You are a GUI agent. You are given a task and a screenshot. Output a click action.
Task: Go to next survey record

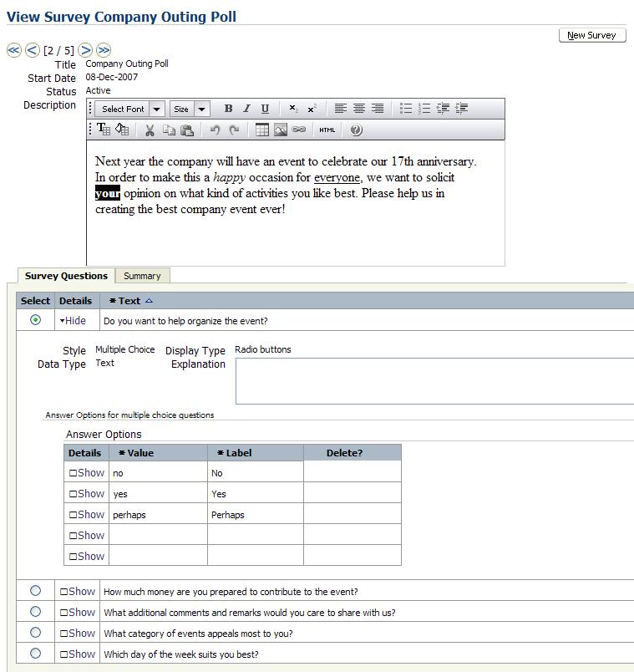pyautogui.click(x=85, y=50)
